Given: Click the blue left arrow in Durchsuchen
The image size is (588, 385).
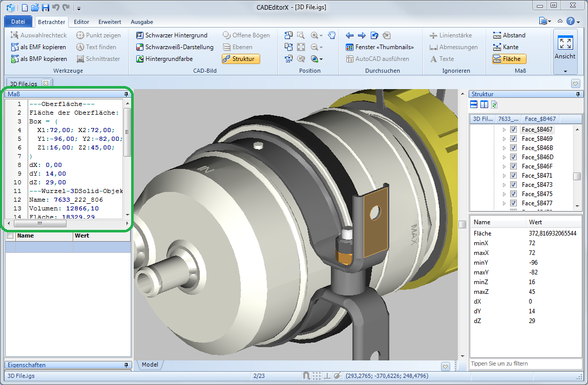Looking at the screenshot, I should click(350, 35).
